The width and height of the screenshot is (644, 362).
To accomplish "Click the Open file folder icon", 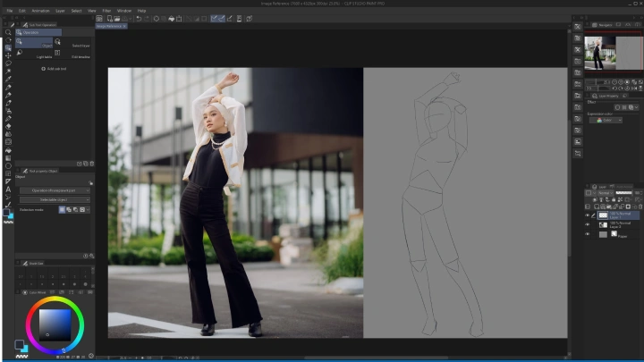I will point(117,19).
